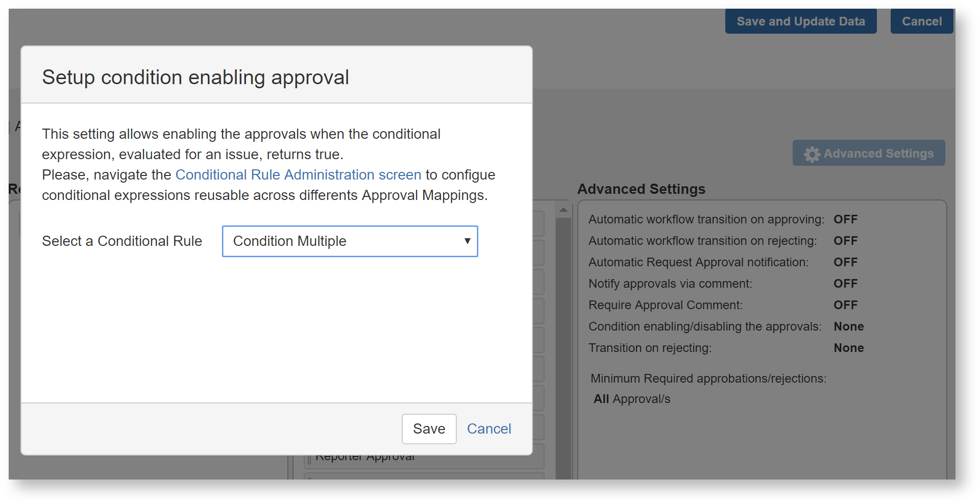Click the Select a Conditional Rule label
The width and height of the screenshot is (980, 504).
point(122,241)
